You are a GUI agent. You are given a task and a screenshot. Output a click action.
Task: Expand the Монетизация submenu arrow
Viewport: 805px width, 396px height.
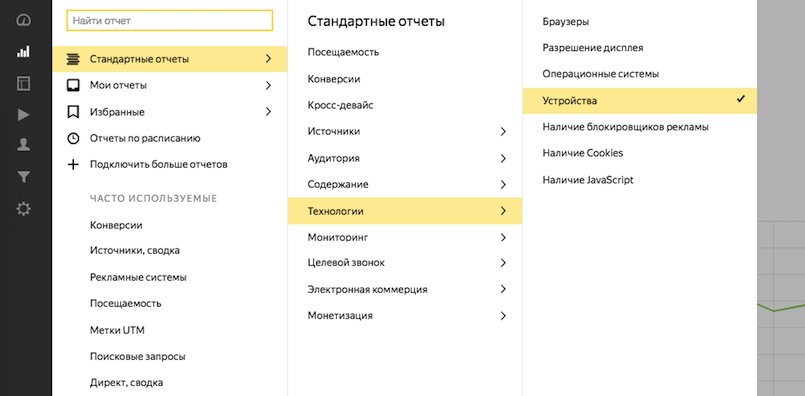pyautogui.click(x=503, y=316)
